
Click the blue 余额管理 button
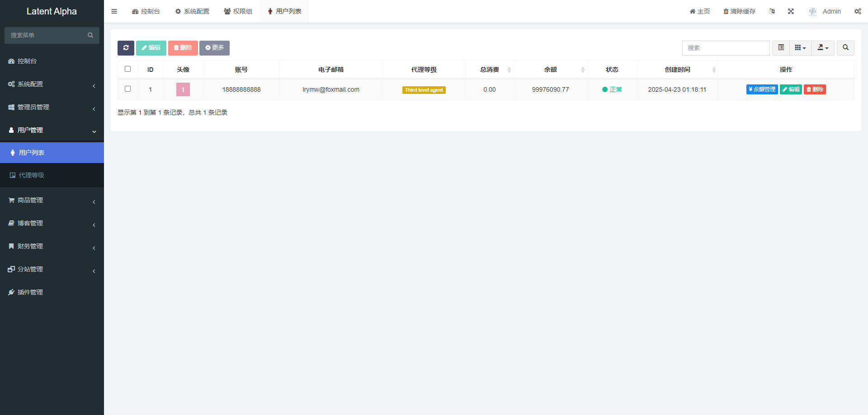tap(762, 89)
